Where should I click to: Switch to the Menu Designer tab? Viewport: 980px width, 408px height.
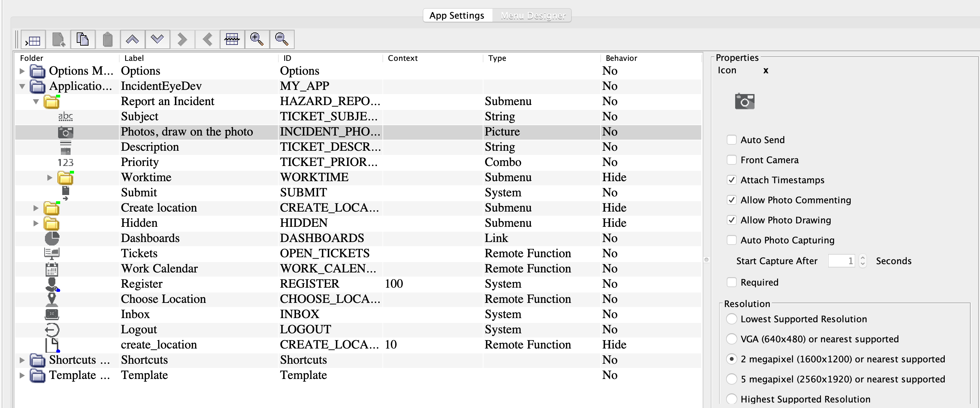coord(533,16)
